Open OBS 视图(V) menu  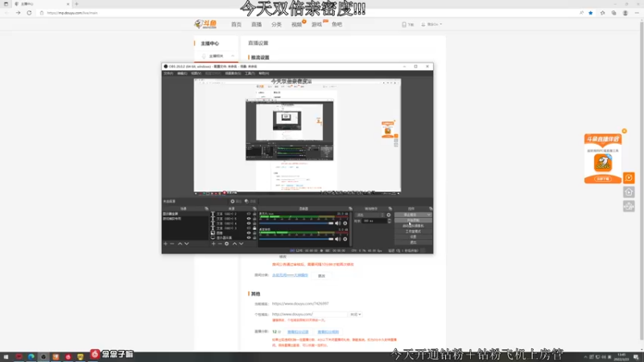tap(196, 73)
